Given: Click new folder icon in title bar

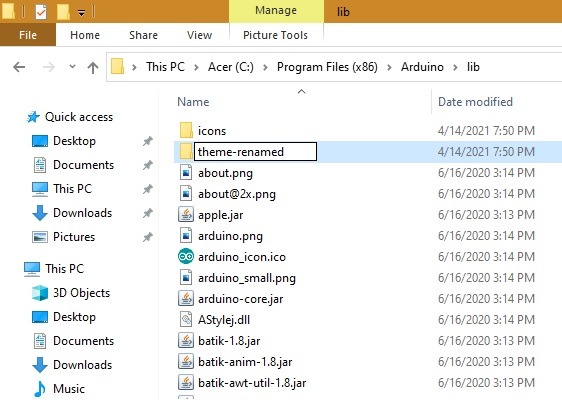Looking at the screenshot, I should tap(63, 12).
